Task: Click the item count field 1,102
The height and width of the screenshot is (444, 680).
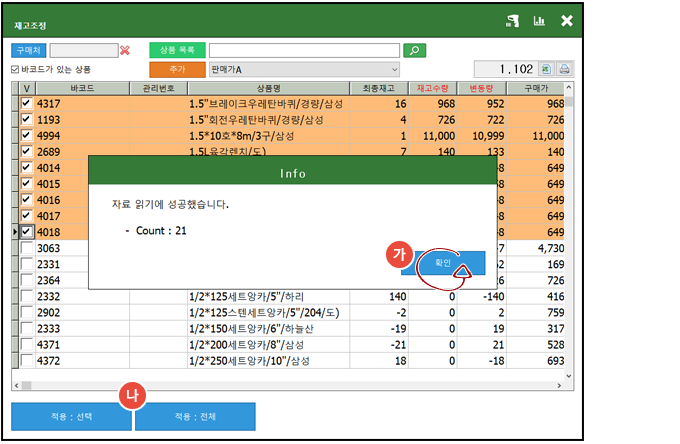Action: pos(506,69)
